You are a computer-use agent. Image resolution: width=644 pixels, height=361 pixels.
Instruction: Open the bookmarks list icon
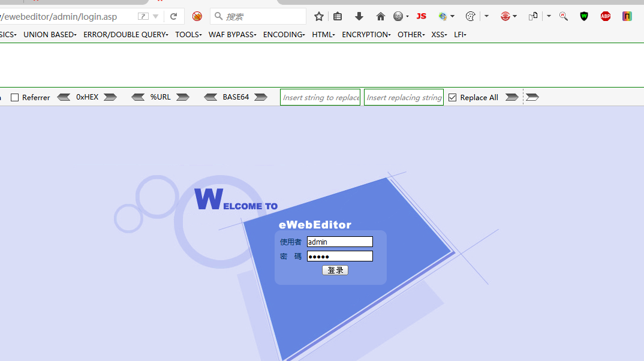[338, 16]
